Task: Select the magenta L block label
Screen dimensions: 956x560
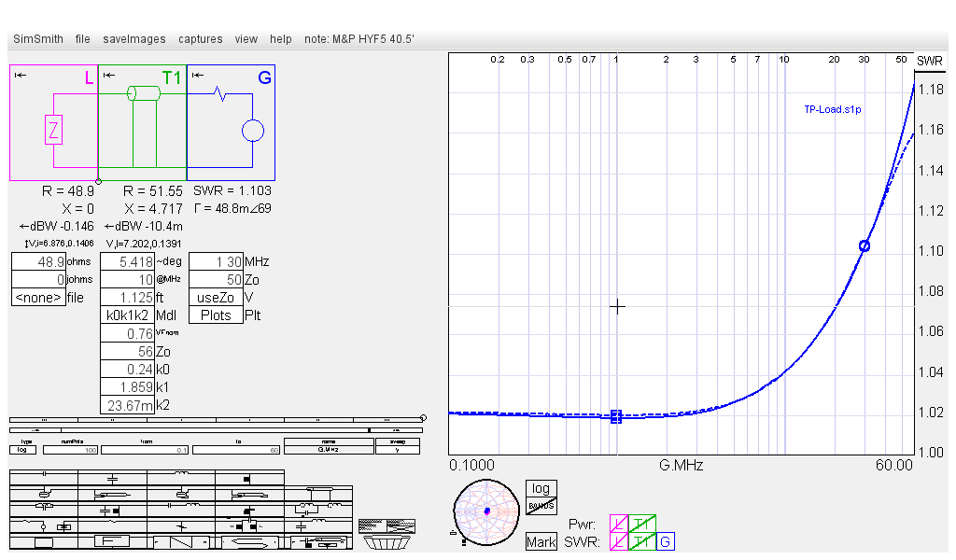Action: [89, 78]
